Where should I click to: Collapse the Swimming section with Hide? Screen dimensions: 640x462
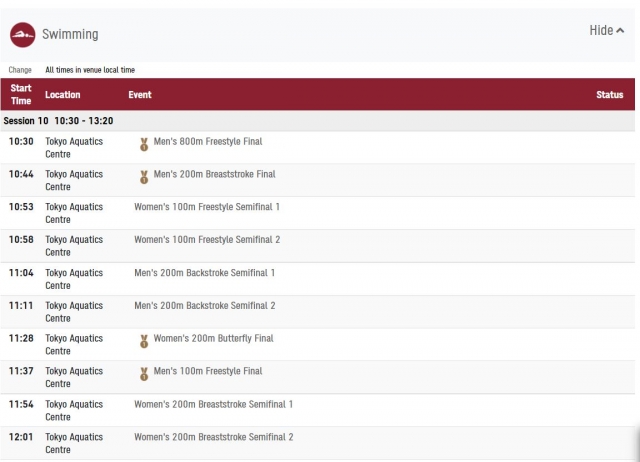click(607, 30)
